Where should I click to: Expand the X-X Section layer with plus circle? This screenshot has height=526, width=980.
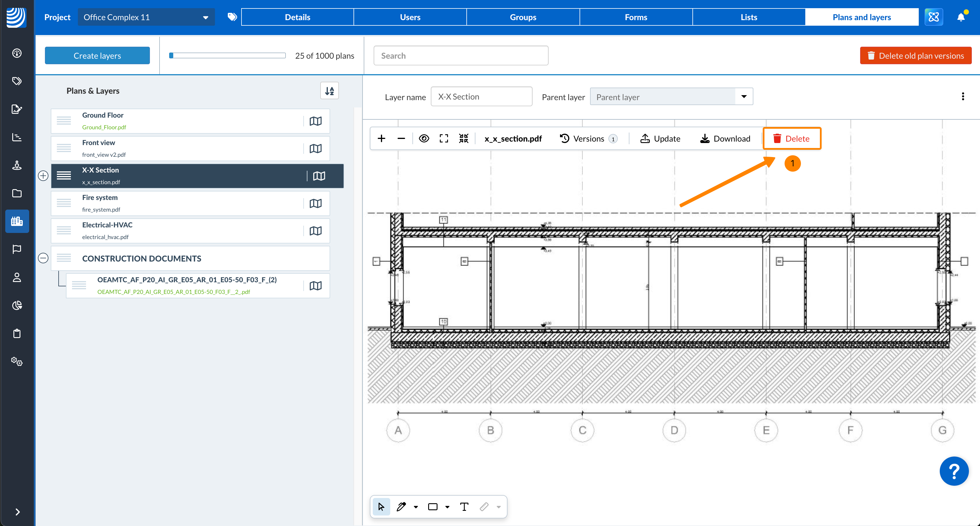(43, 176)
